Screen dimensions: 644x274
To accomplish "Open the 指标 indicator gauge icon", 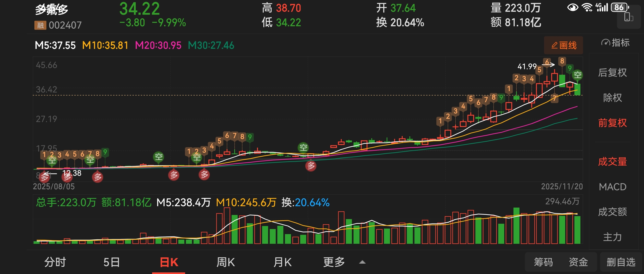I will [x=605, y=43].
